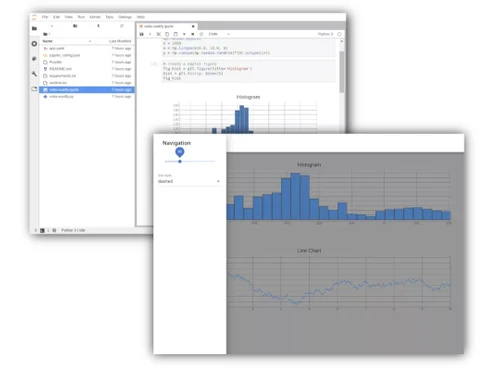Close the voila-vuetify.ipynb notebook tab
The image size is (500, 375).
tap(193, 26)
